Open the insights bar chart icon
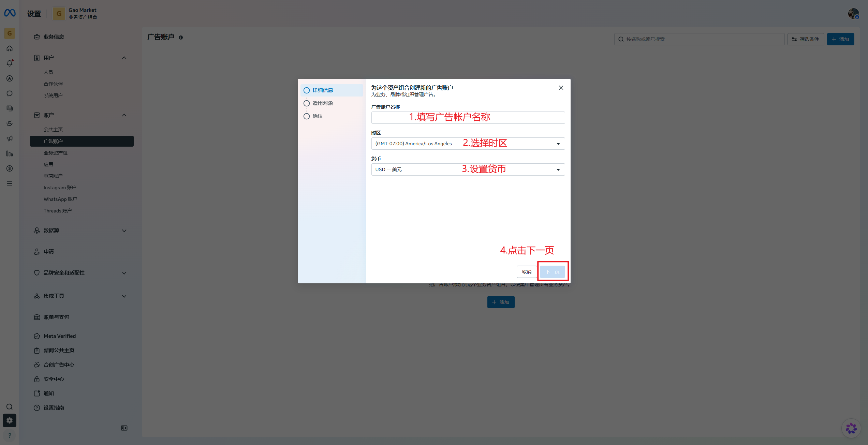 point(10,153)
